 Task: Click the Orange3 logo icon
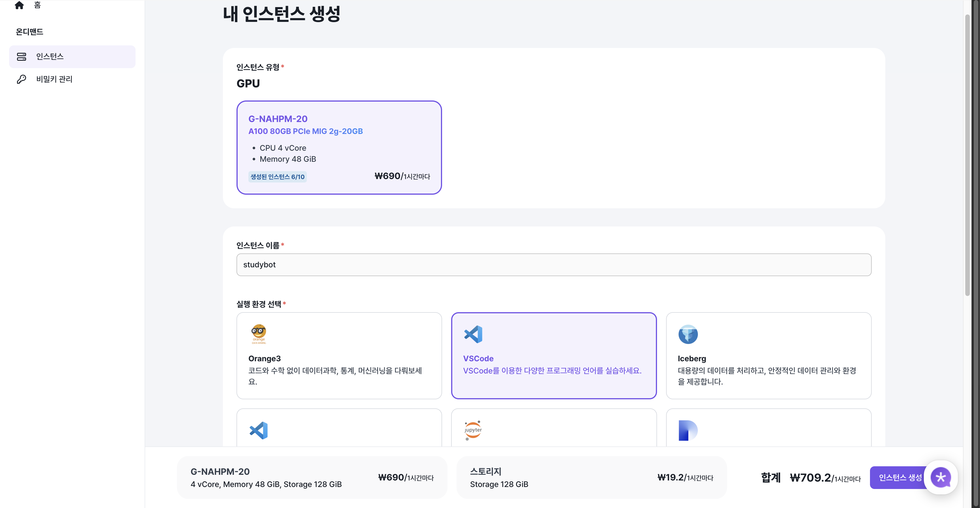click(259, 334)
